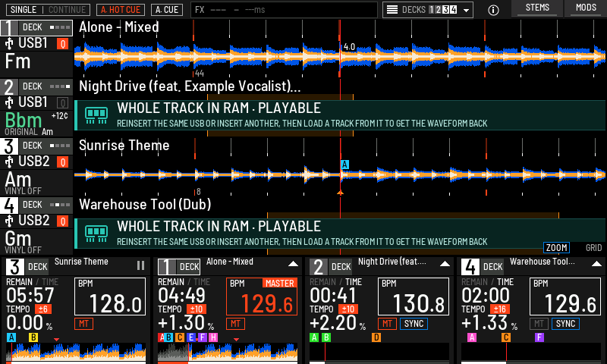Expand the Warehouse Tool deck panel triangle
Screen dimensions: 607x364
[x=596, y=264]
